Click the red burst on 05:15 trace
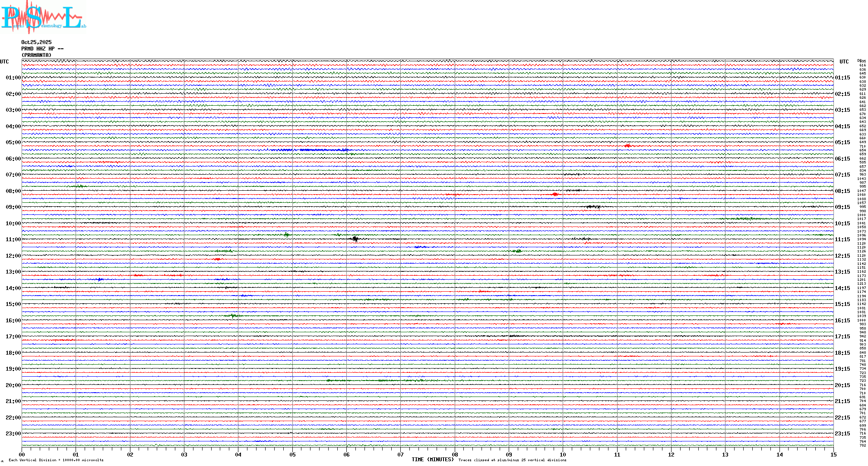Screen dimensions: 868x466 [x=627, y=146]
